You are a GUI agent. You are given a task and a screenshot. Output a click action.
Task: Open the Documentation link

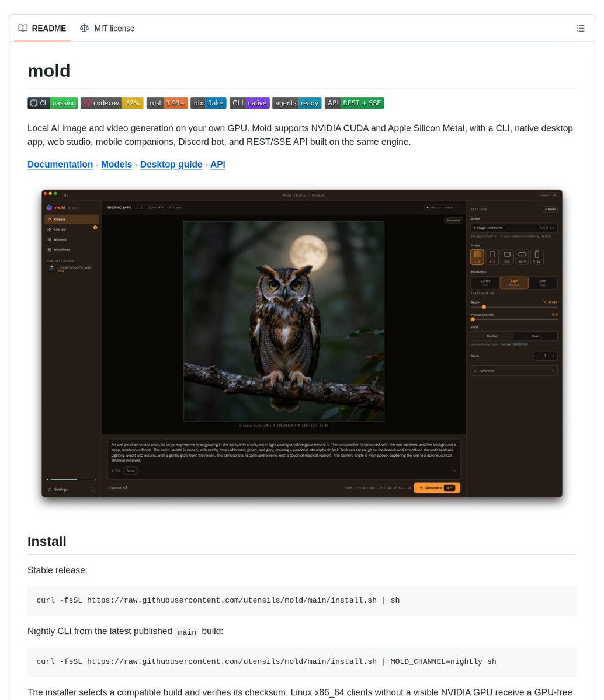tap(60, 164)
